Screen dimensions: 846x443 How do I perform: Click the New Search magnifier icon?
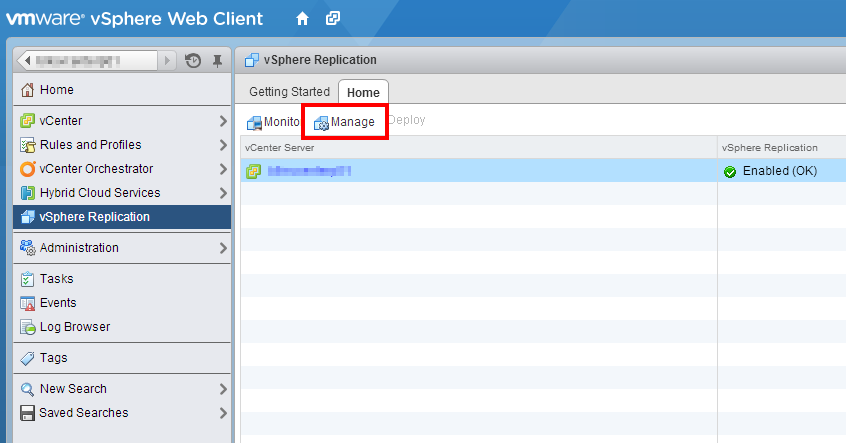28,389
